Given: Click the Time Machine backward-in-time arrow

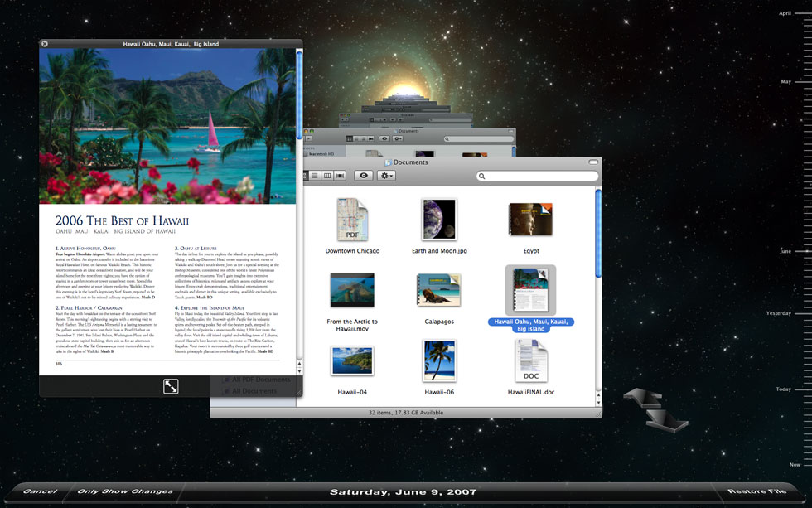Looking at the screenshot, I should (642, 397).
